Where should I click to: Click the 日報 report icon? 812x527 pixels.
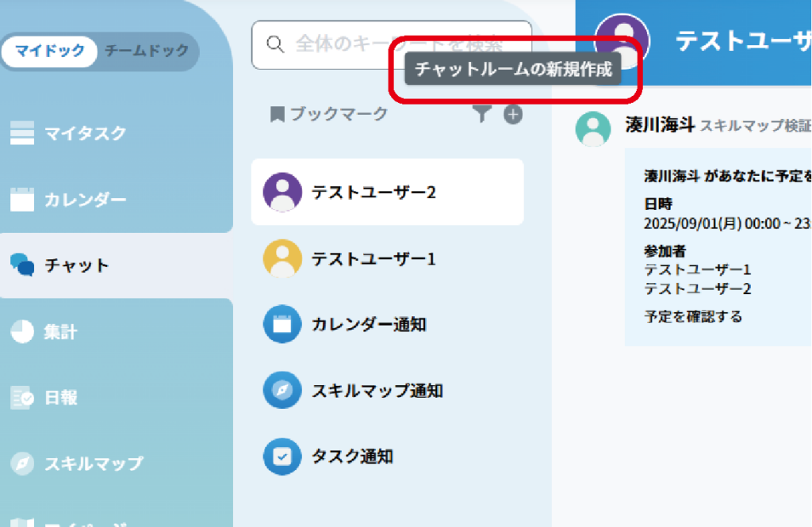[22, 398]
